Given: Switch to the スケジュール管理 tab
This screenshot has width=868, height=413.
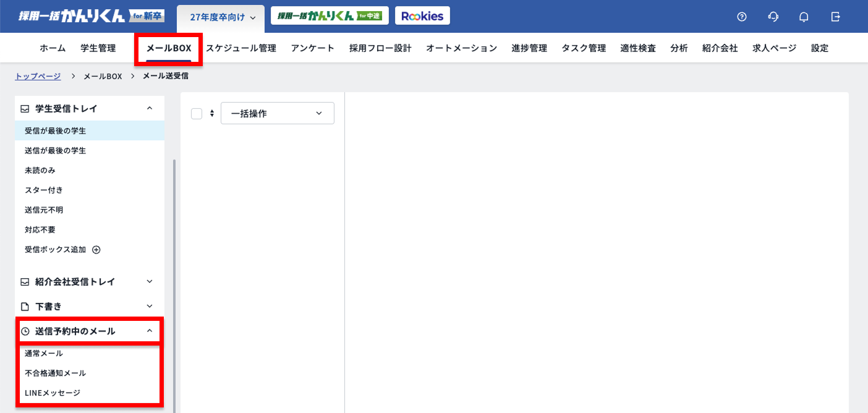Looking at the screenshot, I should pyautogui.click(x=241, y=48).
